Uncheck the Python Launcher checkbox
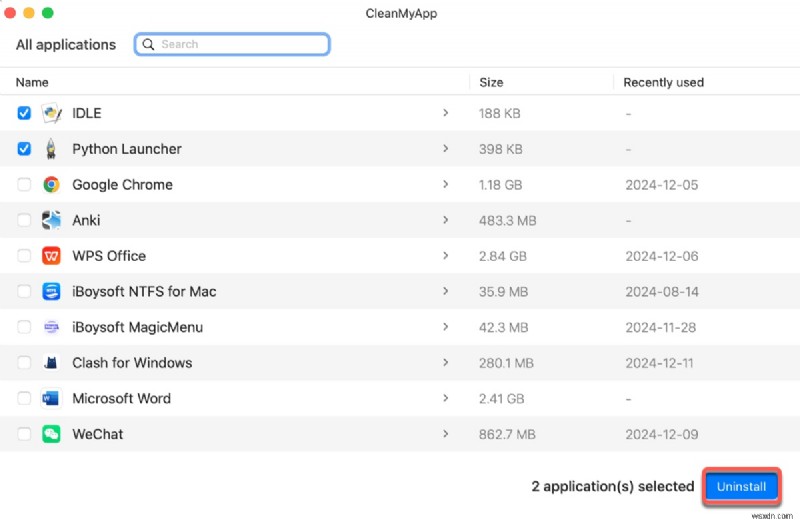Viewport: 800px width, 522px height. [x=24, y=148]
